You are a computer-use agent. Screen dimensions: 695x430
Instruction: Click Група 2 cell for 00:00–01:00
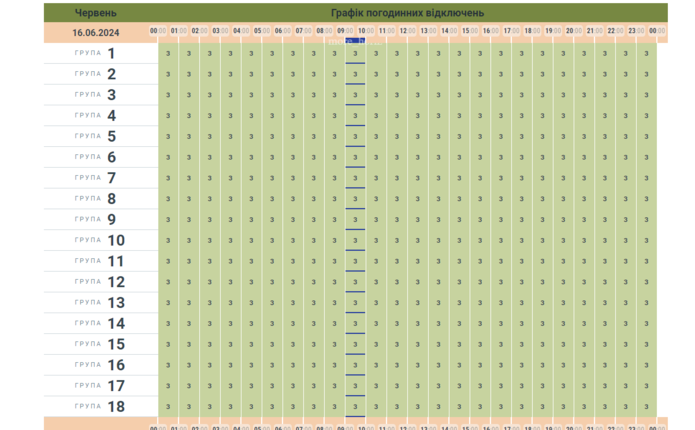[x=168, y=74]
